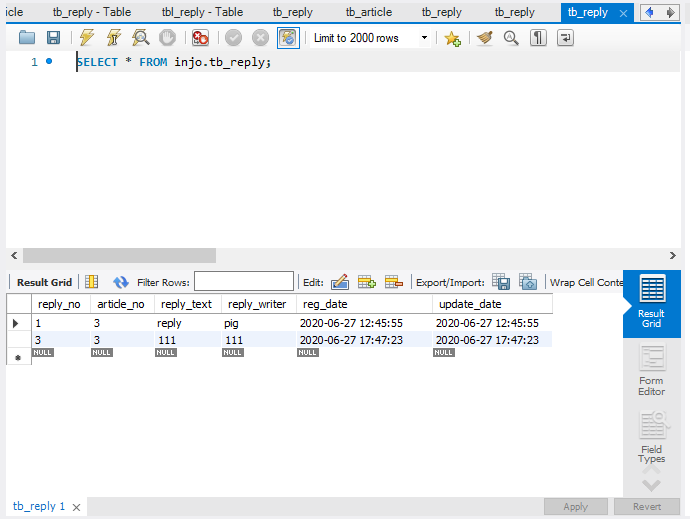Toggle result grid columns icon
Image resolution: width=690 pixels, height=519 pixels.
[92, 282]
